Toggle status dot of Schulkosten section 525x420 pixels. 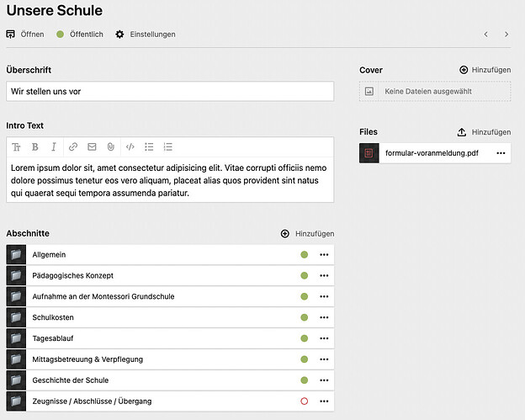(305, 317)
